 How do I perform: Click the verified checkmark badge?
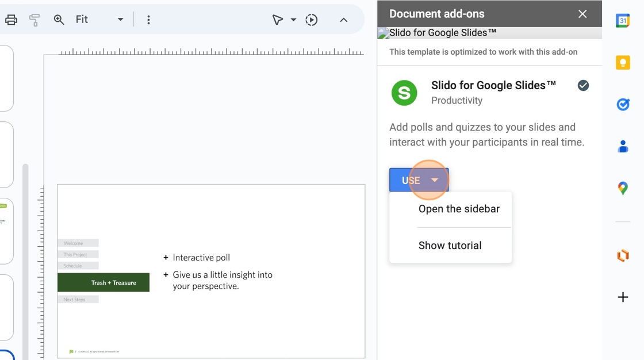[x=583, y=86]
